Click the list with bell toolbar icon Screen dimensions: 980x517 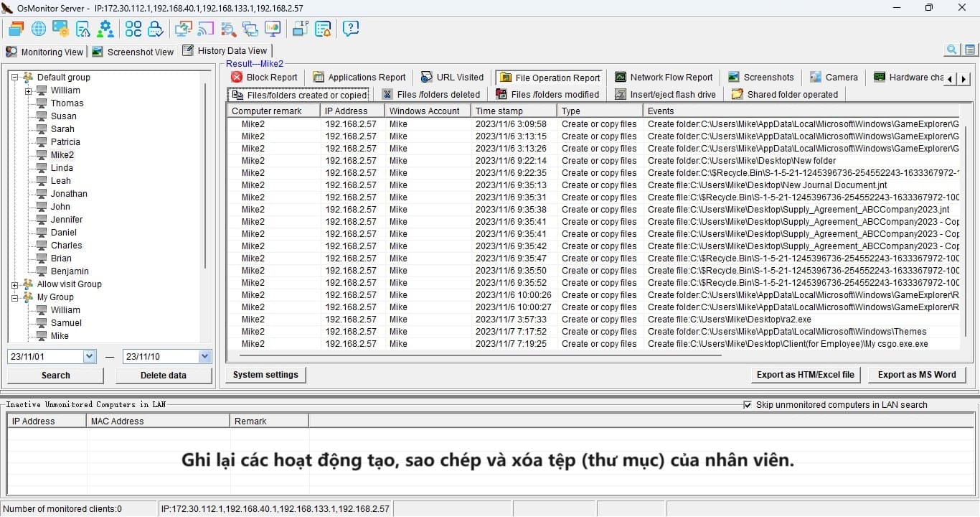(323, 29)
